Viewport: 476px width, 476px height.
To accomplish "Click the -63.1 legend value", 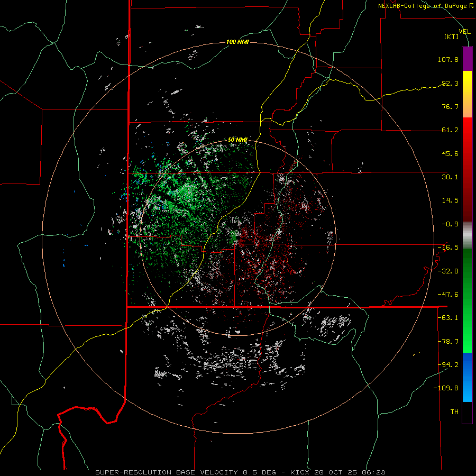I will point(448,318).
